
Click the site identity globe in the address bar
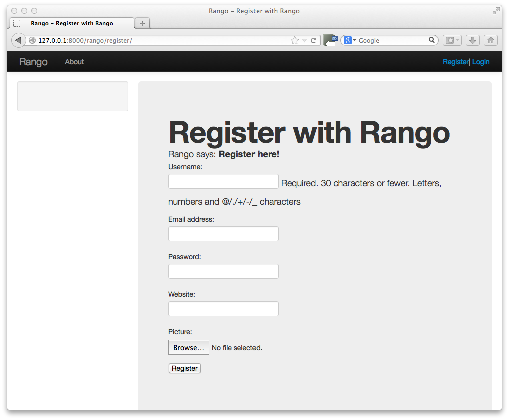32,40
